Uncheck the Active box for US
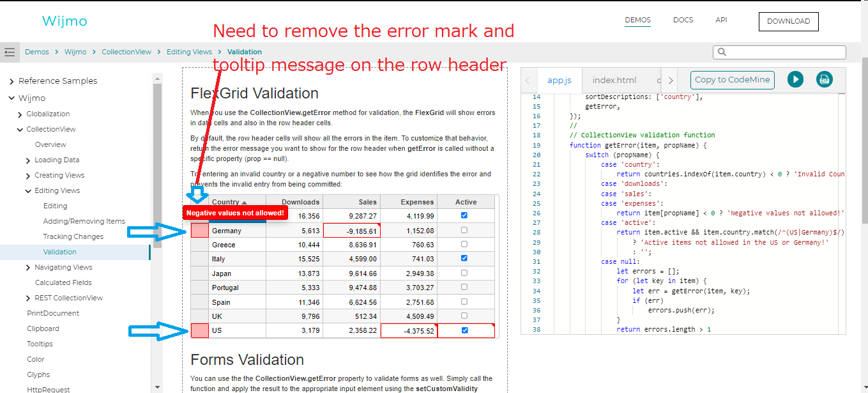The height and width of the screenshot is (393, 868). tap(464, 330)
